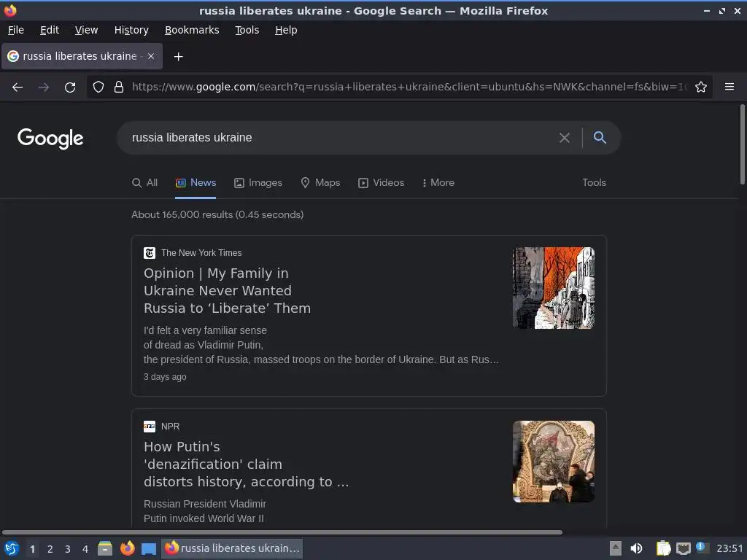Click the forward navigation arrow
Viewport: 747px width, 560px height.
pyautogui.click(x=43, y=87)
